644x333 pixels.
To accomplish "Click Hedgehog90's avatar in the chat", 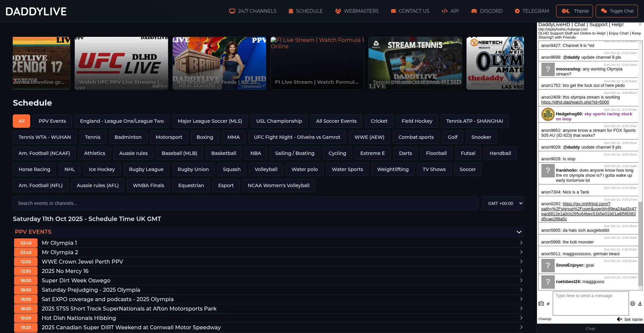I will tap(548, 114).
